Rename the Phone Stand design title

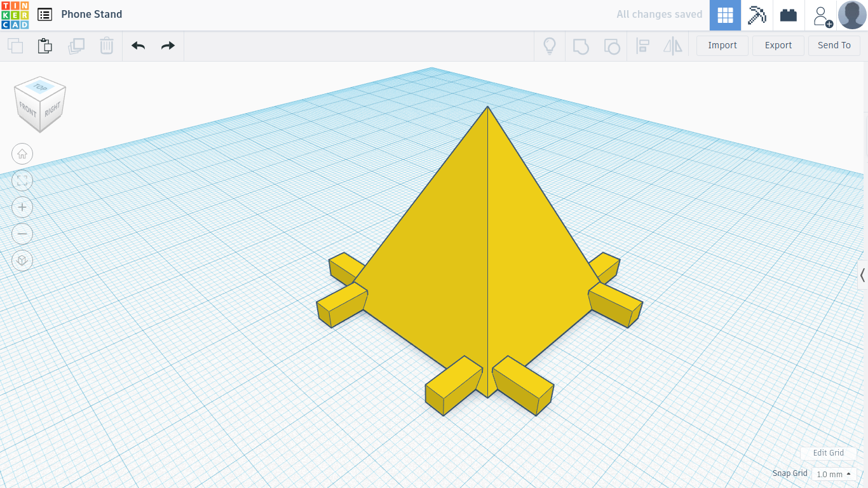tap(92, 15)
